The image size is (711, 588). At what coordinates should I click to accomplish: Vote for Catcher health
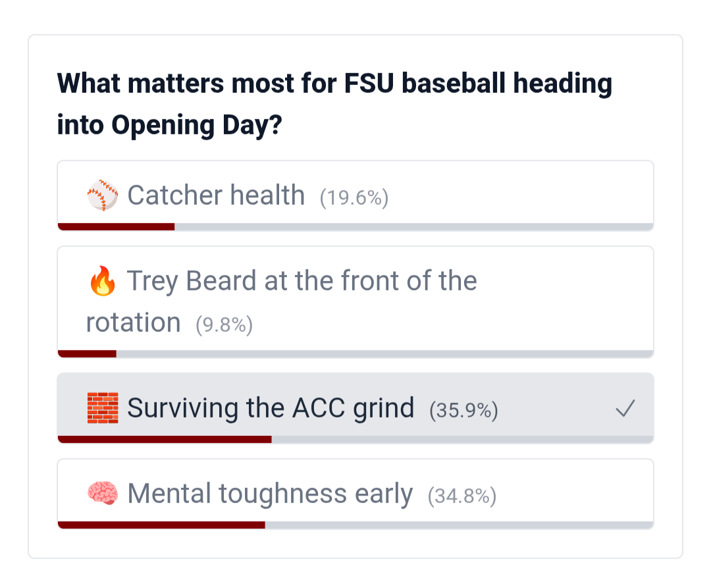[x=215, y=196]
